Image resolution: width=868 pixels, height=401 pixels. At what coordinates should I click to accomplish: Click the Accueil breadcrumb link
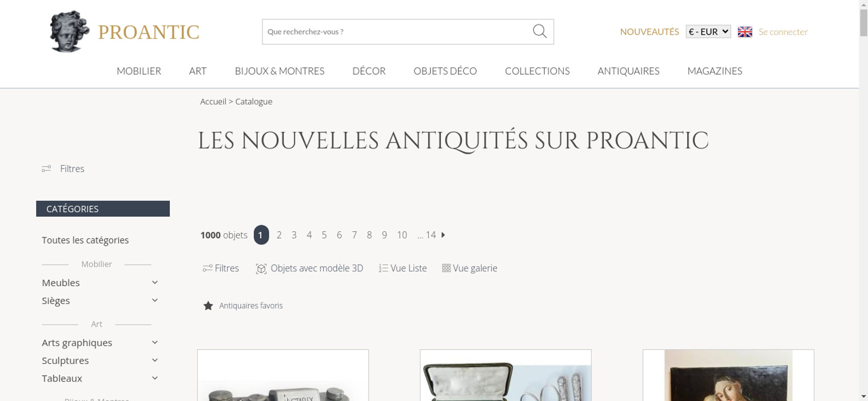pyautogui.click(x=213, y=102)
